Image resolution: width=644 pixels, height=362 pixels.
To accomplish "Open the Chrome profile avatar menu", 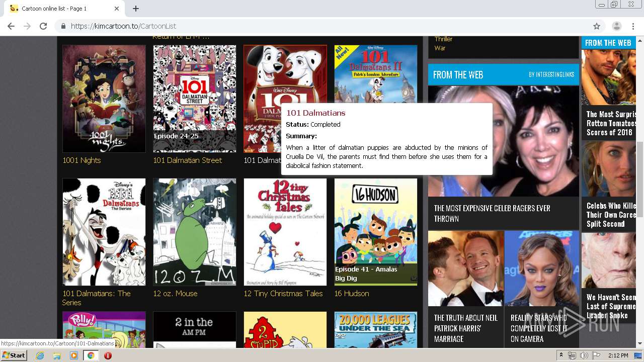I will tap(616, 26).
